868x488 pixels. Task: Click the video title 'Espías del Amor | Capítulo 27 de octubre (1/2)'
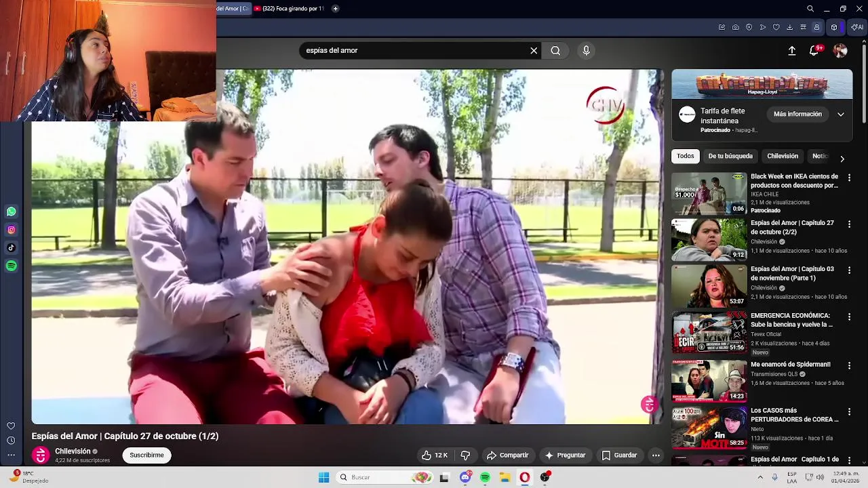pos(125,436)
